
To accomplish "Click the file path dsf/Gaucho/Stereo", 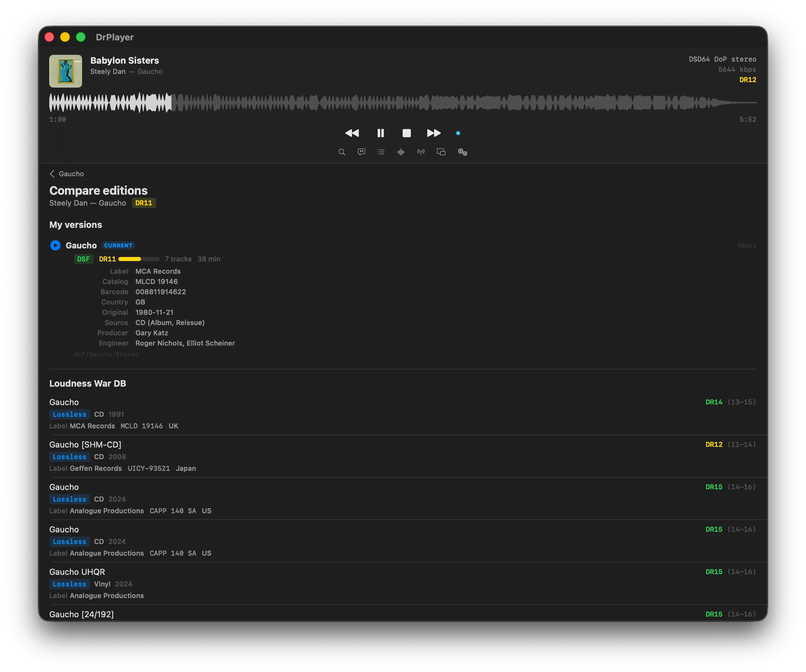I will click(x=106, y=354).
